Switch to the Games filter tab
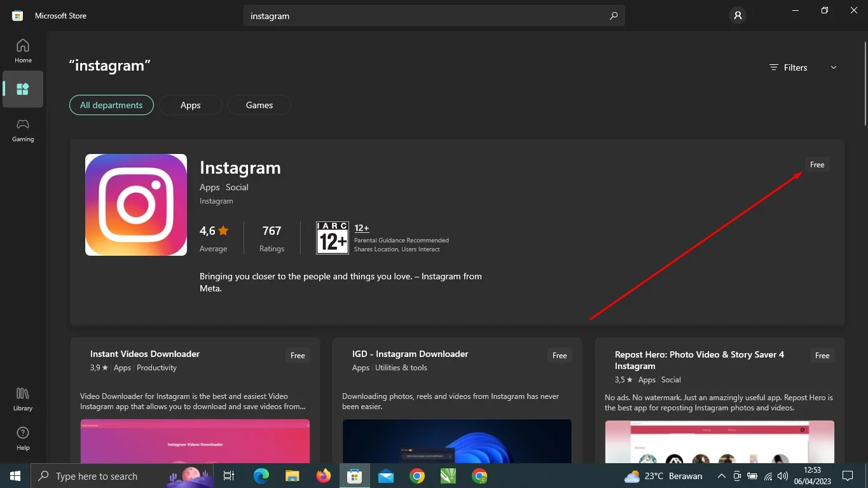The image size is (868, 488). pos(259,105)
